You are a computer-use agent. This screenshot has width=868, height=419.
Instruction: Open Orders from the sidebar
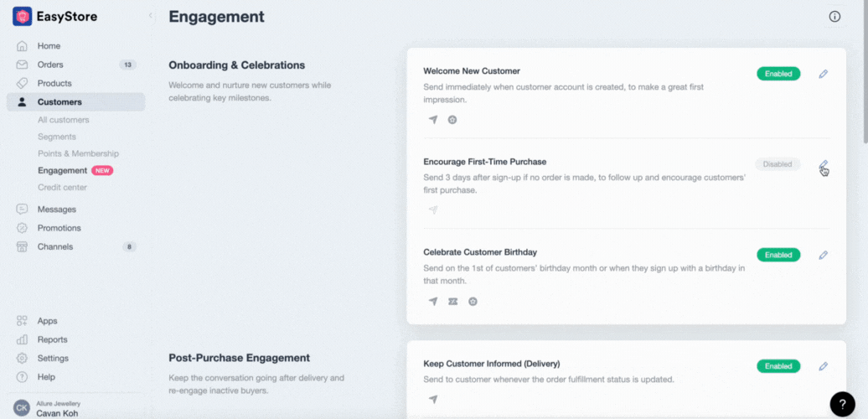coord(50,65)
